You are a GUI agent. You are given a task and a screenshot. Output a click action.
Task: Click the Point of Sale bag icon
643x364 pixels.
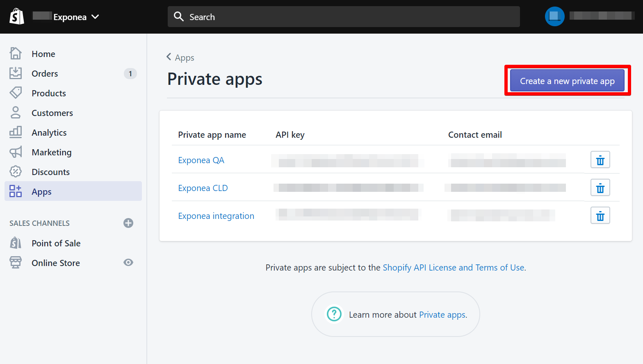pyautogui.click(x=16, y=243)
